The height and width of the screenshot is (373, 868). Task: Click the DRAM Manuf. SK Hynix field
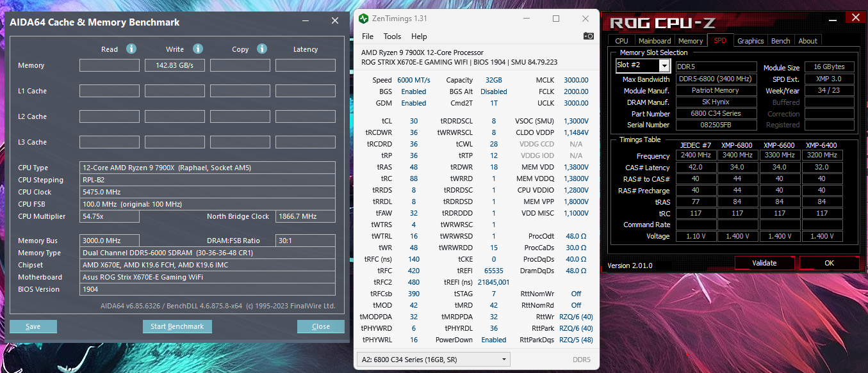[x=716, y=102]
